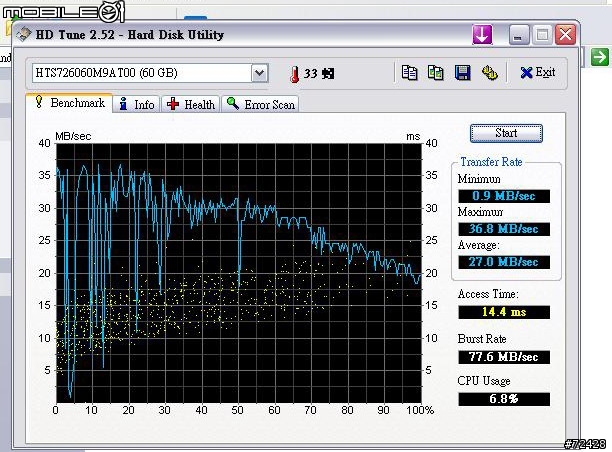Click the green go arrow in background window
Viewport: 612px width, 452px height.
(x=599, y=57)
